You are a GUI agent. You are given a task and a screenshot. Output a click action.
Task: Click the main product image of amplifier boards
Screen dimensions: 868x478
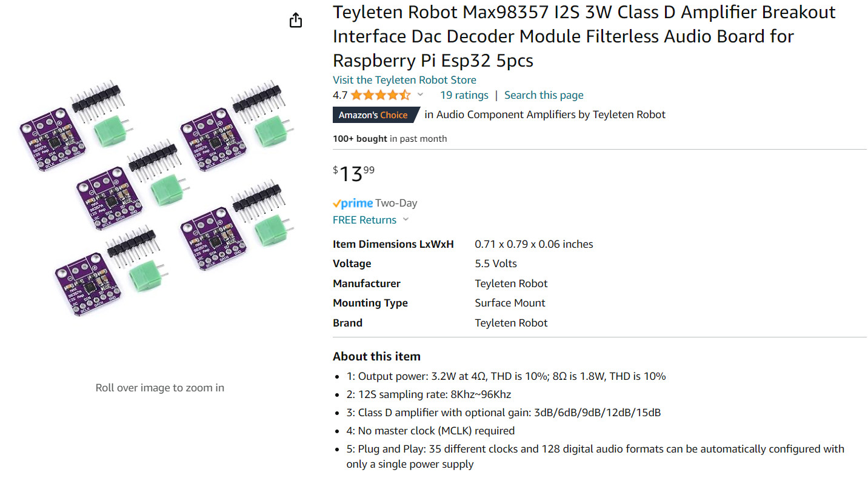coord(160,197)
